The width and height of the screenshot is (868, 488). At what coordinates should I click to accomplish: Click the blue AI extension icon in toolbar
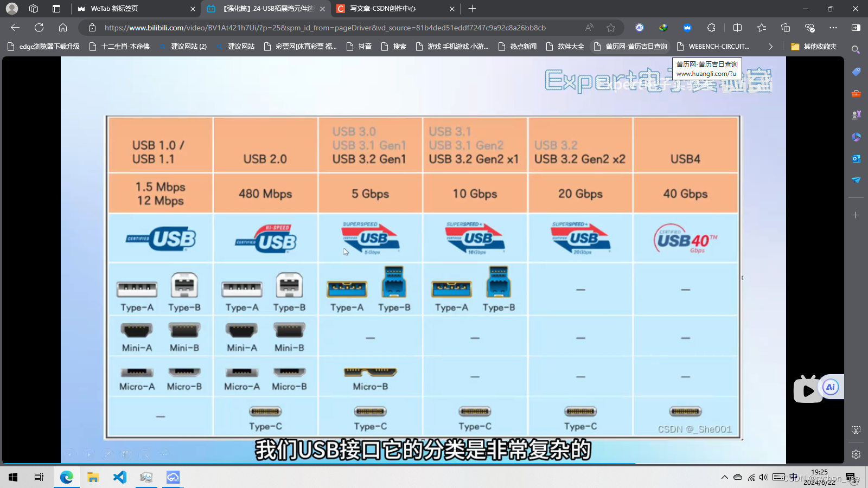pyautogui.click(x=640, y=28)
